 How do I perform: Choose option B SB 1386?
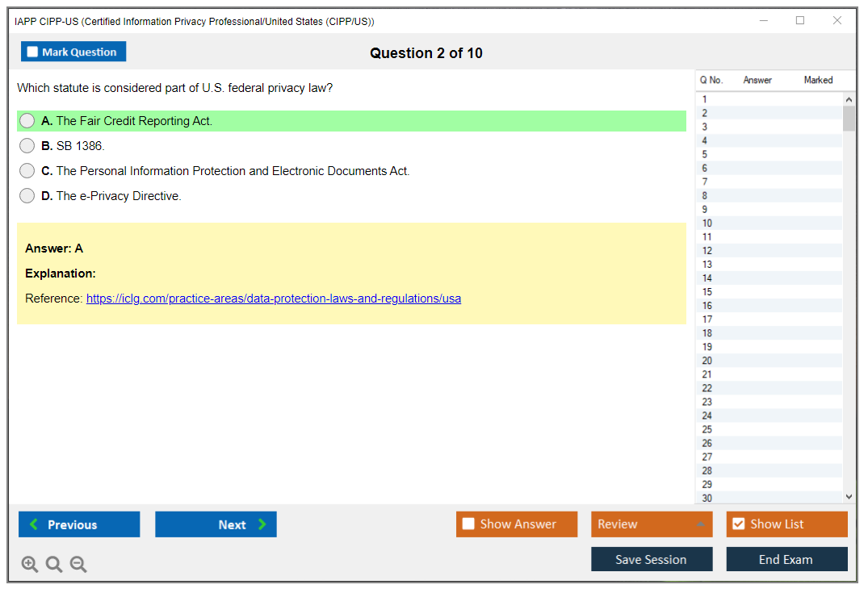click(27, 146)
